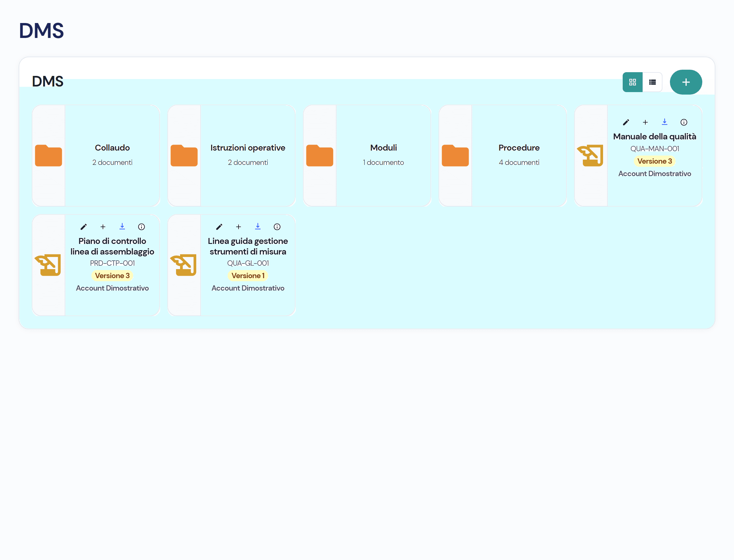Click '2 documenti' under Istruzioni operative

click(248, 163)
